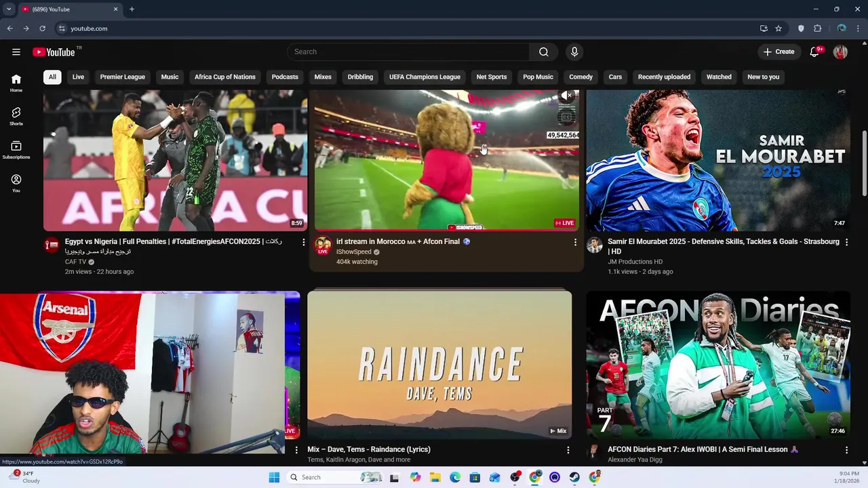Select the Mixes filter chip
Viewport: 868px width, 488px height.
click(323, 77)
